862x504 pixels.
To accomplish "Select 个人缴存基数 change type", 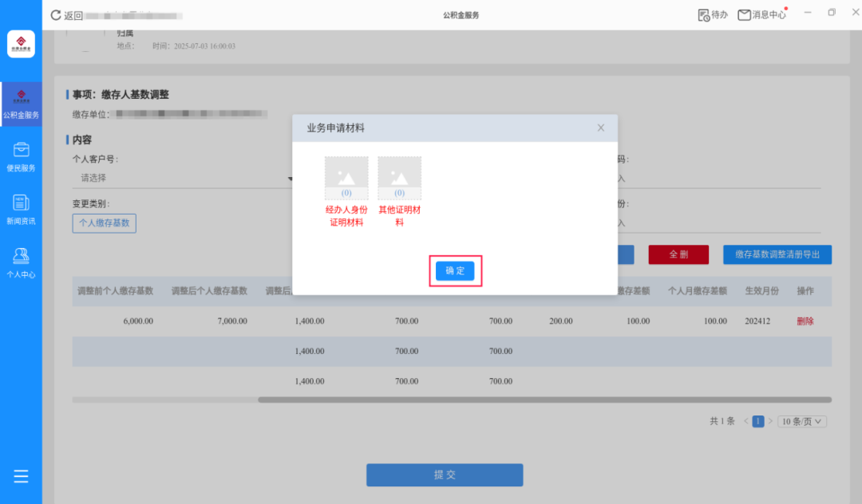I will pyautogui.click(x=105, y=223).
